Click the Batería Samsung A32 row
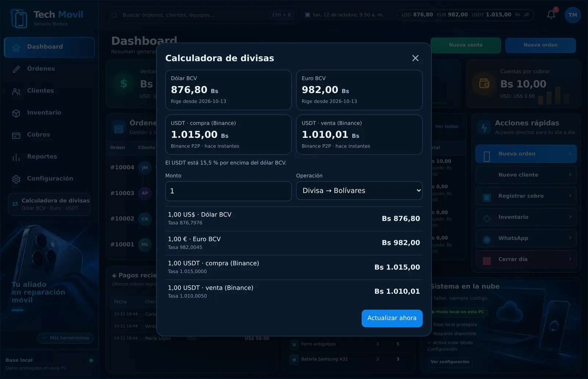Image resolution: width=588 pixels, height=379 pixels. [x=349, y=359]
